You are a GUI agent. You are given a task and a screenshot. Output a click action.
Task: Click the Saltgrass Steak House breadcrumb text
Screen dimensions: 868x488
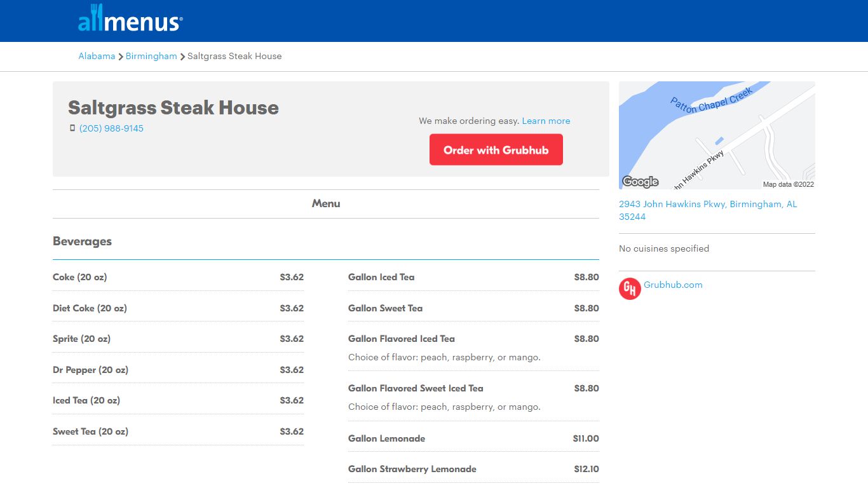click(x=234, y=56)
